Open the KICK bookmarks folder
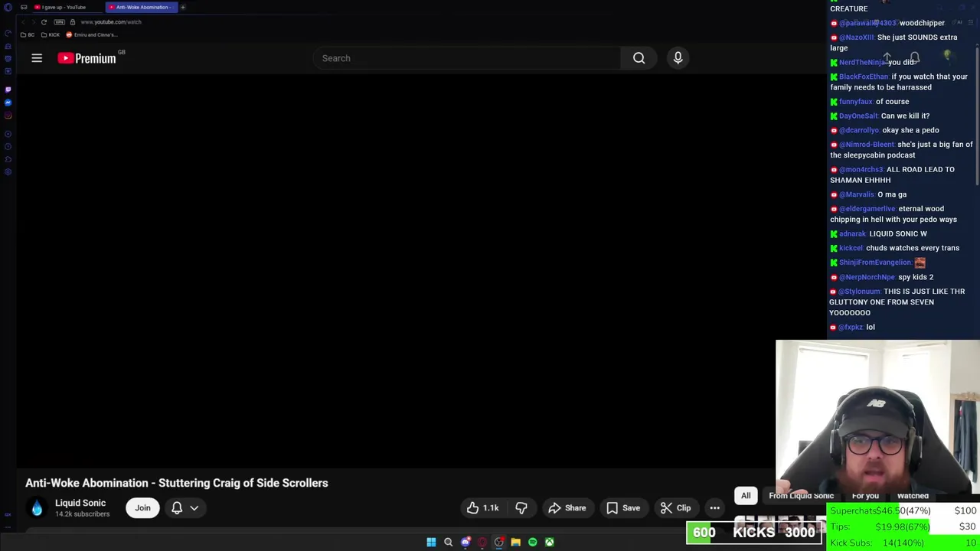The width and height of the screenshot is (980, 551). point(51,34)
